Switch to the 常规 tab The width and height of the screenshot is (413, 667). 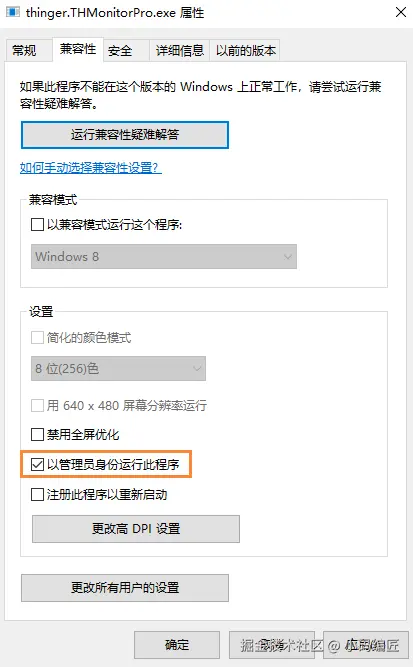click(x=24, y=51)
